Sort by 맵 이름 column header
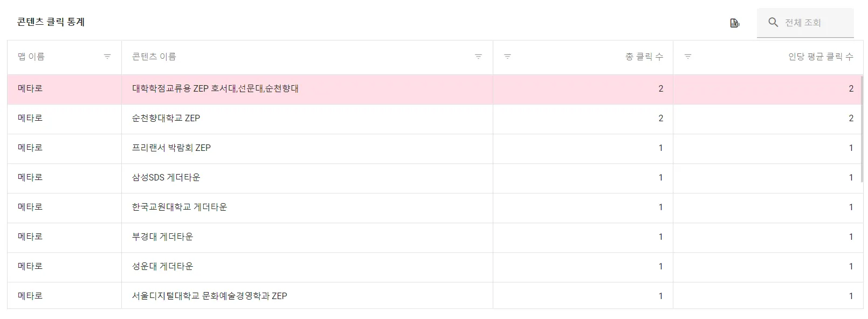Image resolution: width=868 pixels, height=319 pixels. coord(31,57)
